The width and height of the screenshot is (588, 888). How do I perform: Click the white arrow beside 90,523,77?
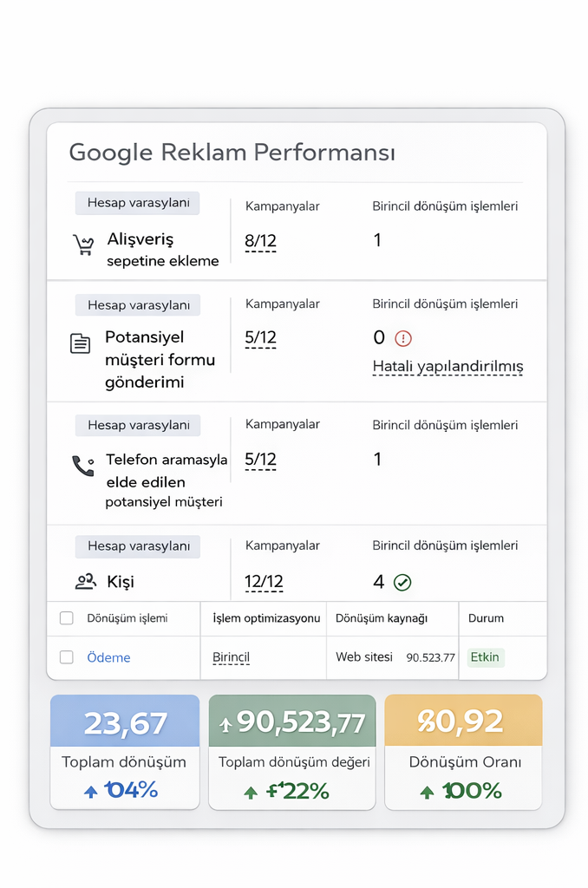coord(225,724)
